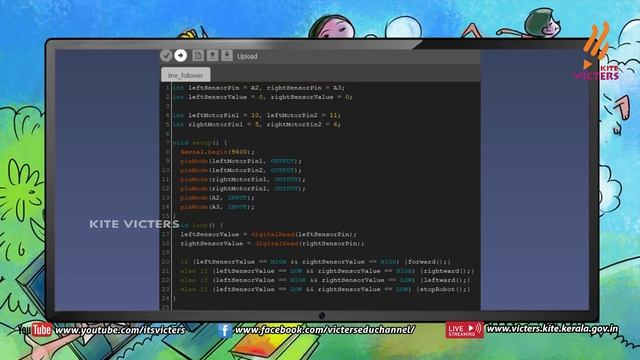Click leftSensorValue = digitalRead line

269,234
